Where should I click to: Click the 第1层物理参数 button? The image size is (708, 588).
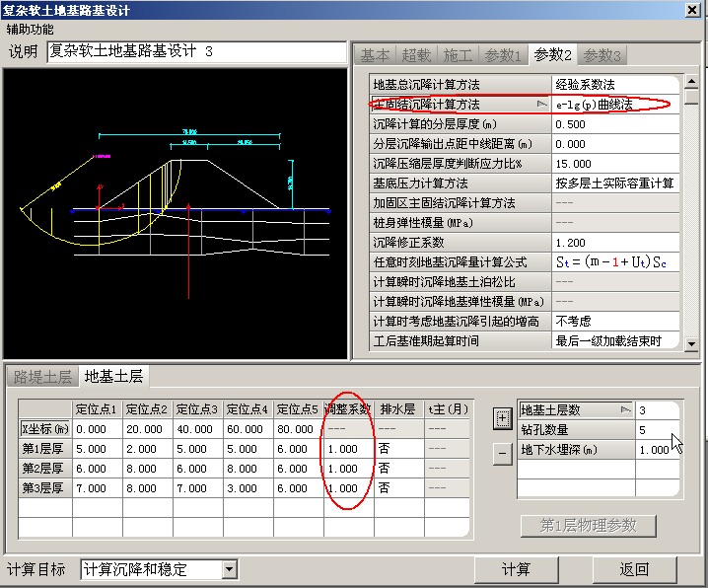588,525
